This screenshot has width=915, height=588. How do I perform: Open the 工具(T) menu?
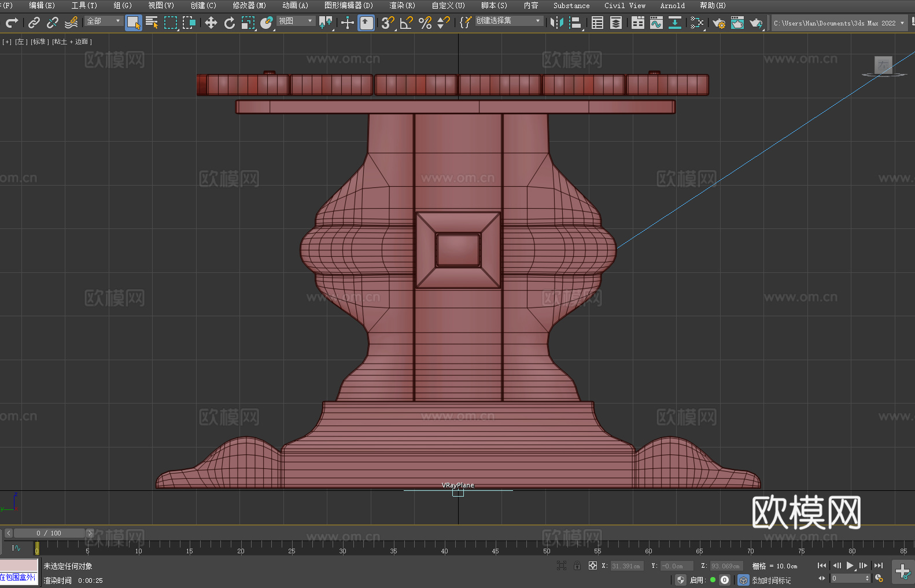(x=84, y=5)
